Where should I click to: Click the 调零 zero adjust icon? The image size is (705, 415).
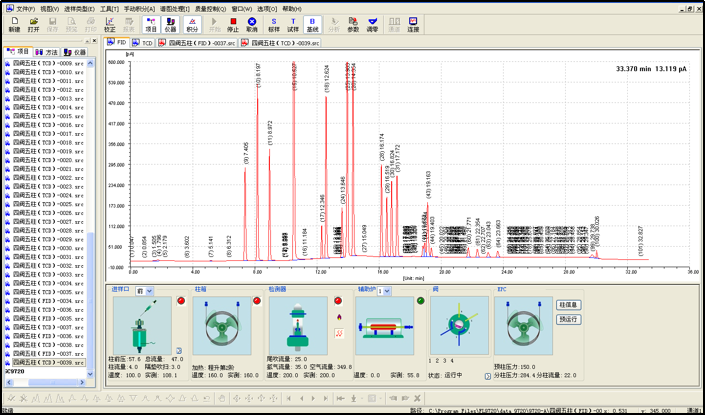click(x=372, y=25)
